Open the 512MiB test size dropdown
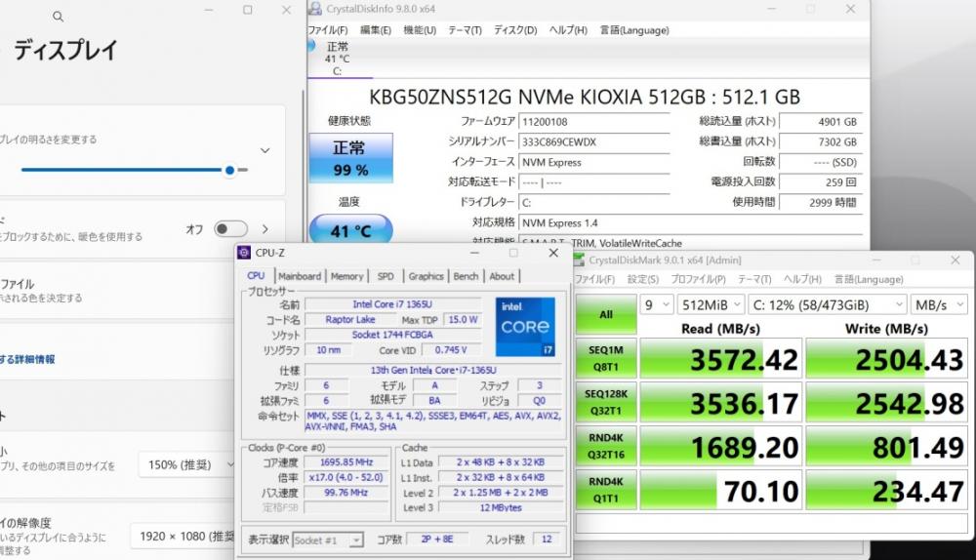976x560 pixels. pyautogui.click(x=711, y=305)
